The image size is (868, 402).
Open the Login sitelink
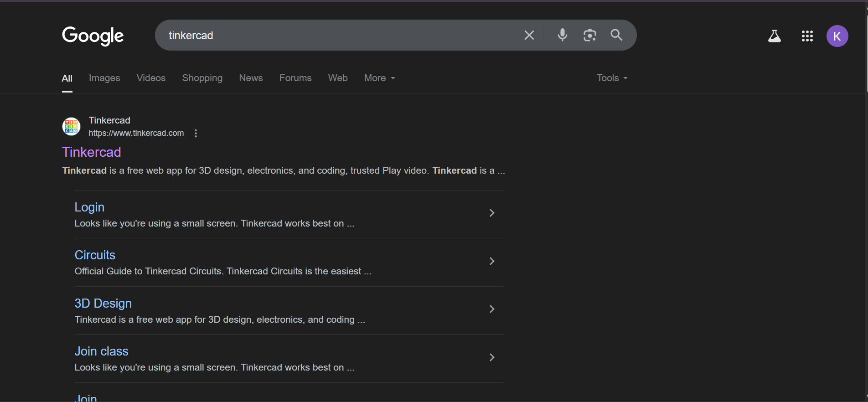click(89, 207)
